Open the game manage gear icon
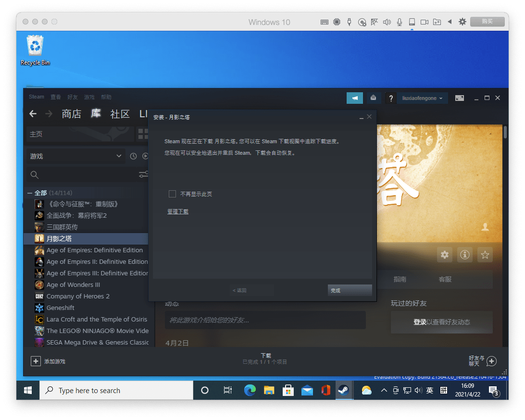Screen dimensions: 525x420 pos(445,255)
